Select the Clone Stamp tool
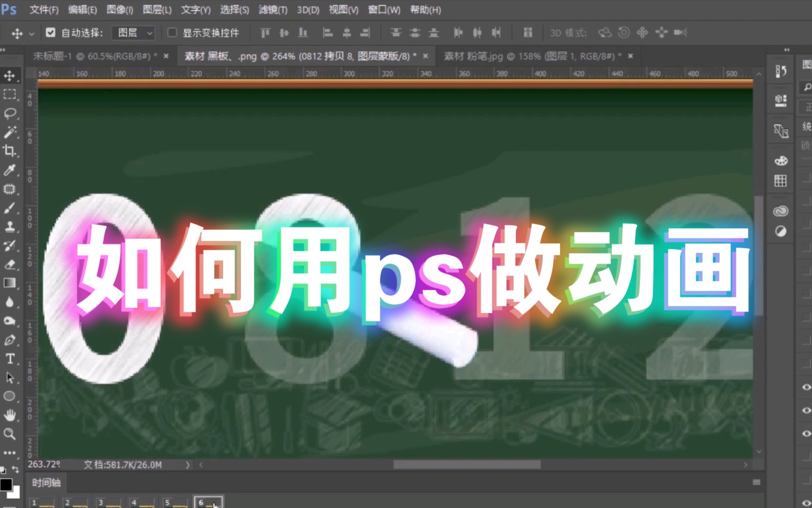812x508 pixels. (x=9, y=227)
